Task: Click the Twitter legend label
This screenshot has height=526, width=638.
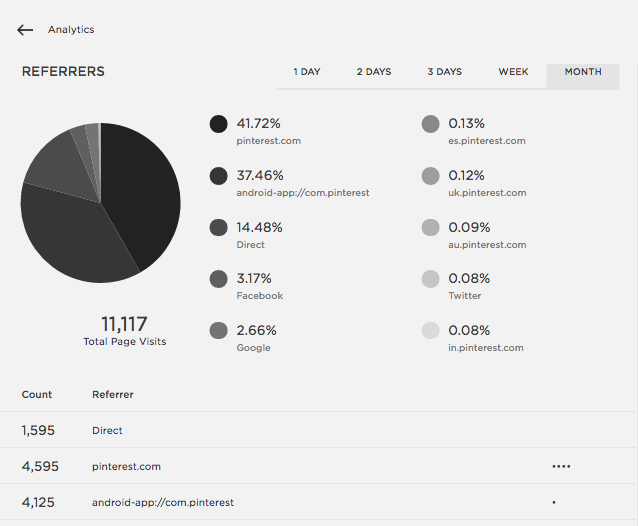Action: pos(465,296)
